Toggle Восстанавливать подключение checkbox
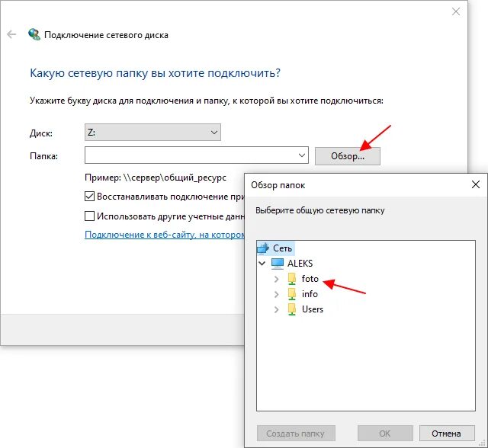This screenshot has width=488, height=448. click(90, 197)
